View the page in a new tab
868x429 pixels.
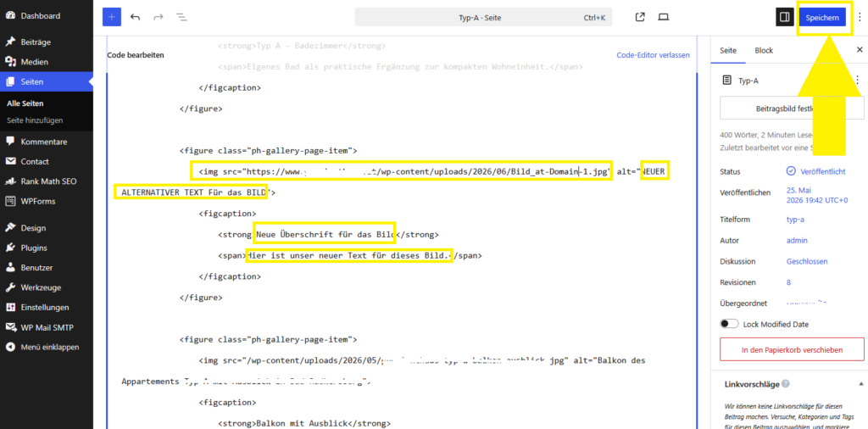tap(640, 17)
